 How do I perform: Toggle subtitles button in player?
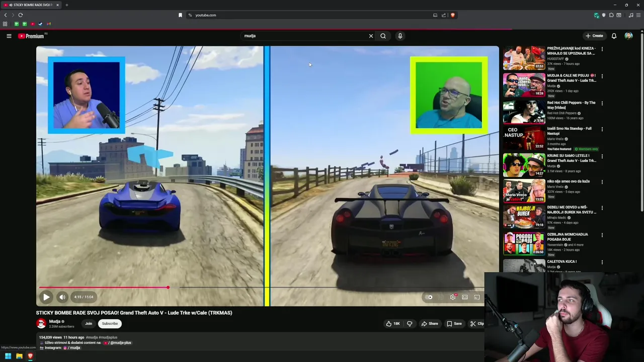pos(441,297)
